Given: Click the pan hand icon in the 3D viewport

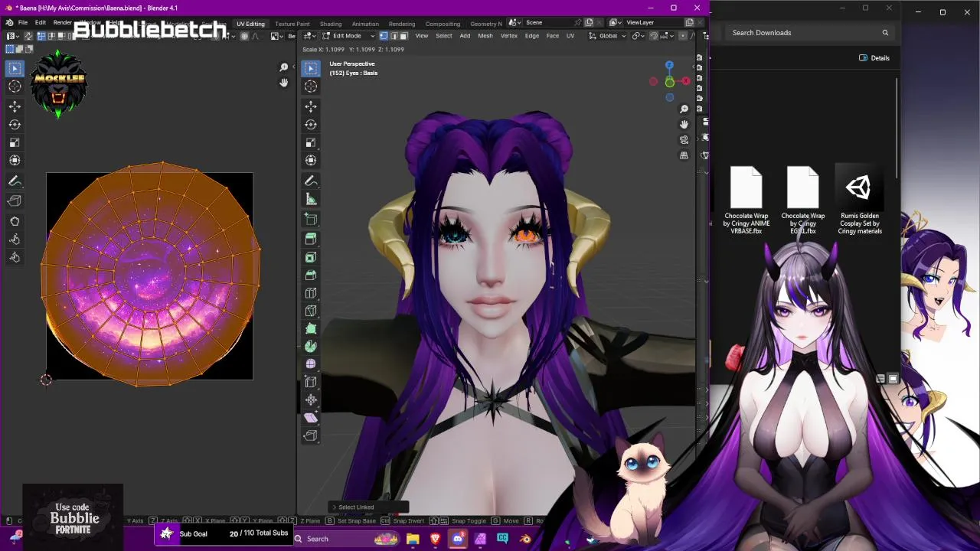Looking at the screenshot, I should point(684,124).
